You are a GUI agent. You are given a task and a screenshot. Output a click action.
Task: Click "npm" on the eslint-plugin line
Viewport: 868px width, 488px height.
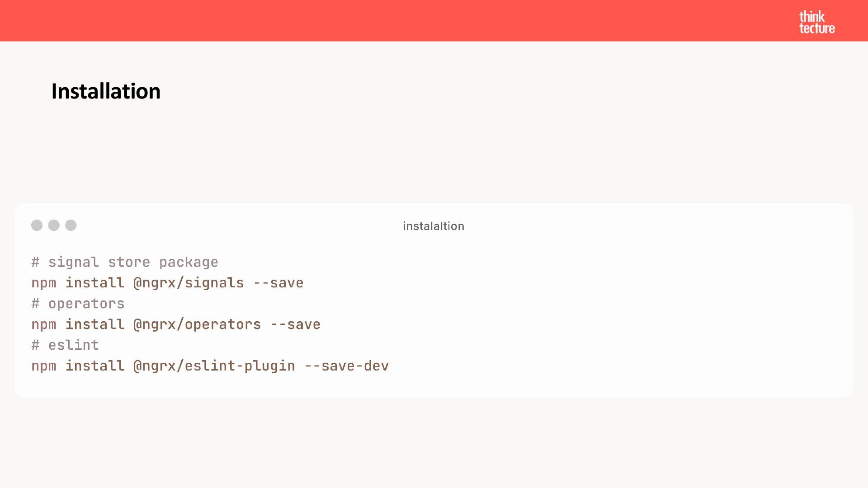44,366
